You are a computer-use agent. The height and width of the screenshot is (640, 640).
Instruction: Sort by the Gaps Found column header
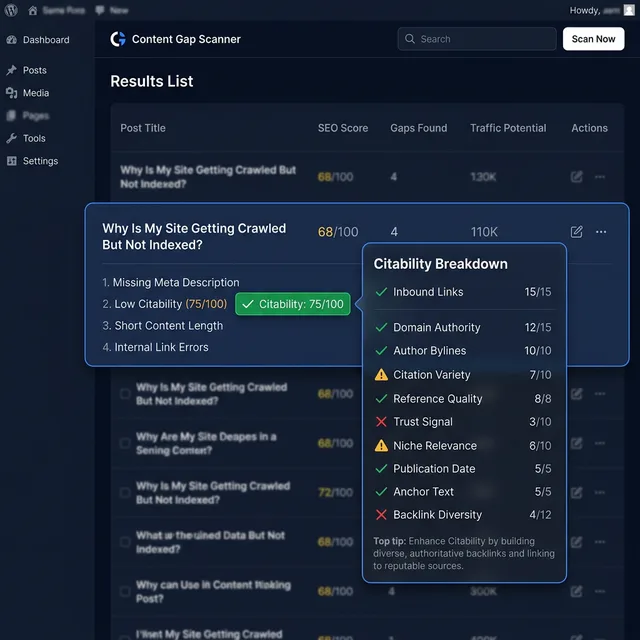[x=419, y=128]
